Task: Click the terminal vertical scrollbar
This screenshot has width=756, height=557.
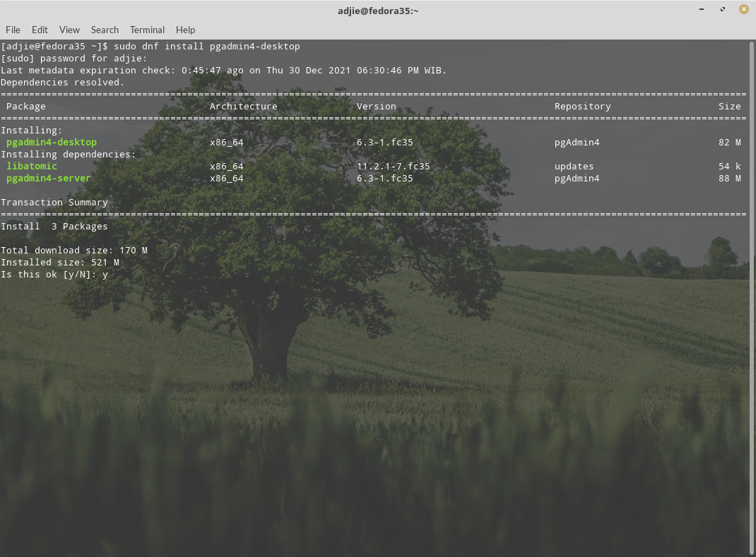Action: pyautogui.click(x=751, y=298)
